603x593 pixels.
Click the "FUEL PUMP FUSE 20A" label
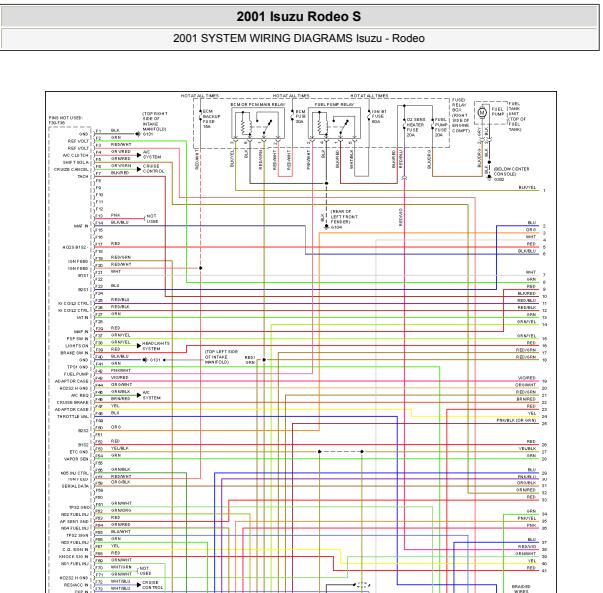(441, 127)
